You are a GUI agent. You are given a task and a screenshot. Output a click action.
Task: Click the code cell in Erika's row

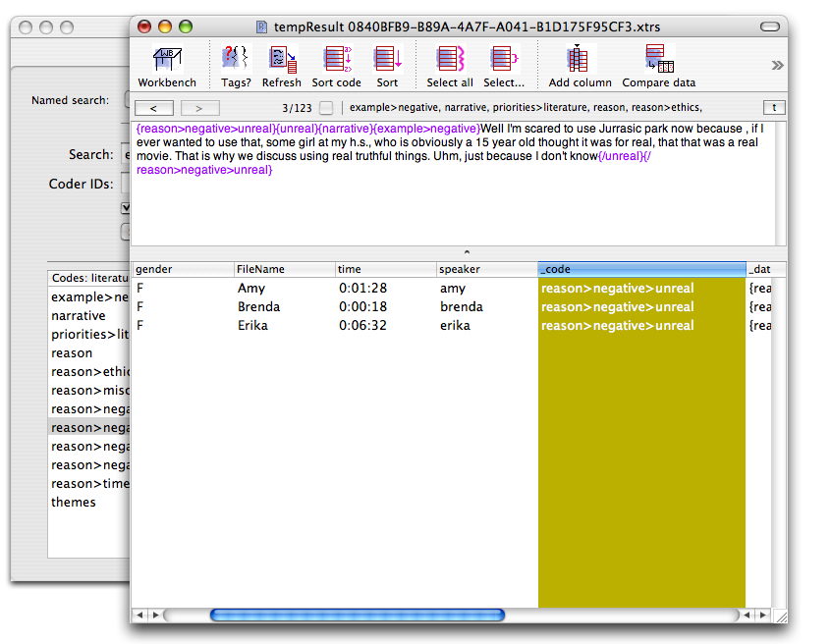[x=641, y=325]
